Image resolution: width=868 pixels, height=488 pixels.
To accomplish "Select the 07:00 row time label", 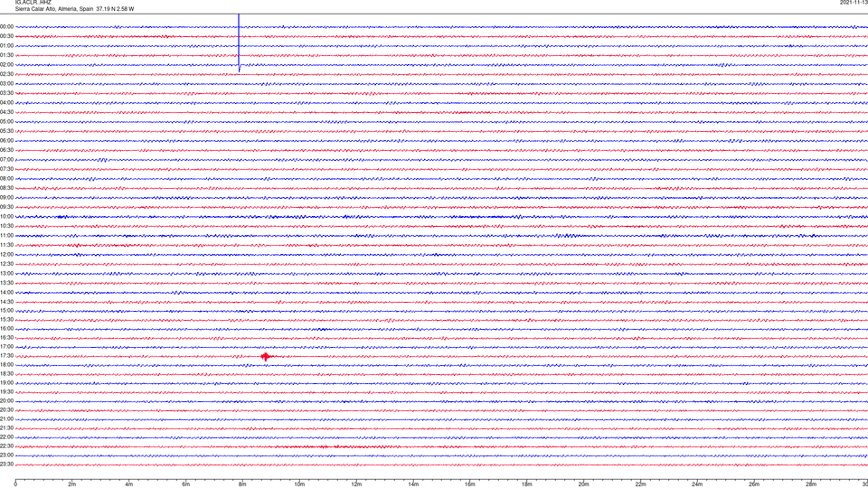I will [6, 159].
